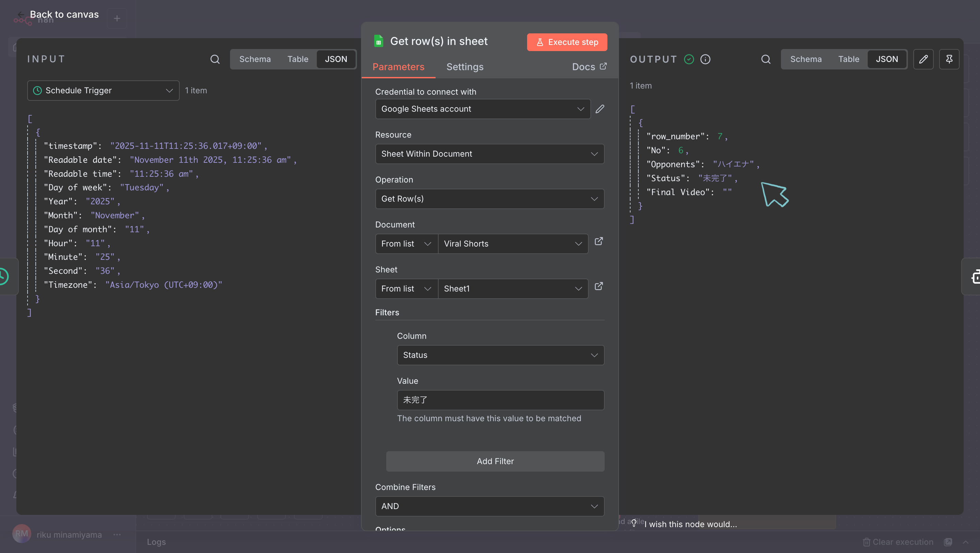
Task: Open Sheet1 external link icon
Action: coord(599,286)
